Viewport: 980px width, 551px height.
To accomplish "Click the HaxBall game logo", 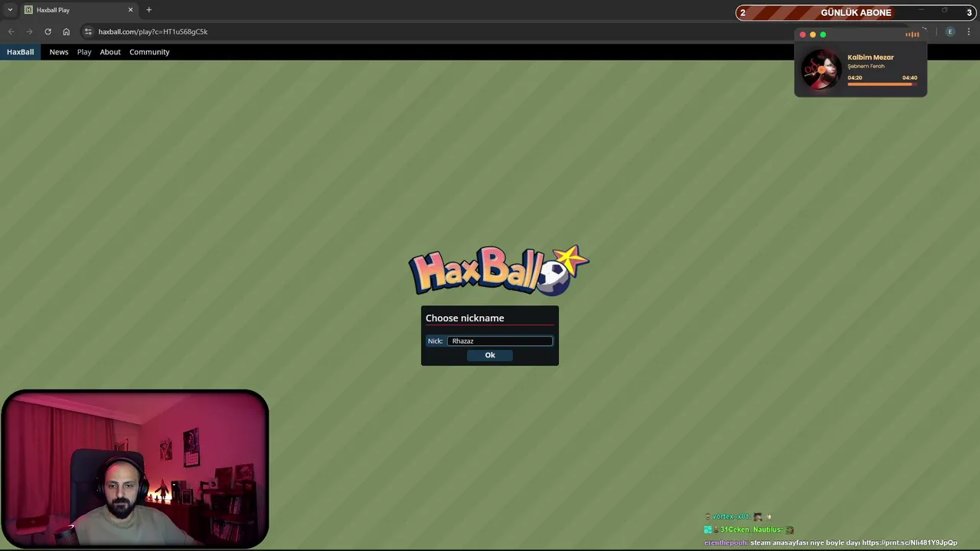I will pos(498,270).
